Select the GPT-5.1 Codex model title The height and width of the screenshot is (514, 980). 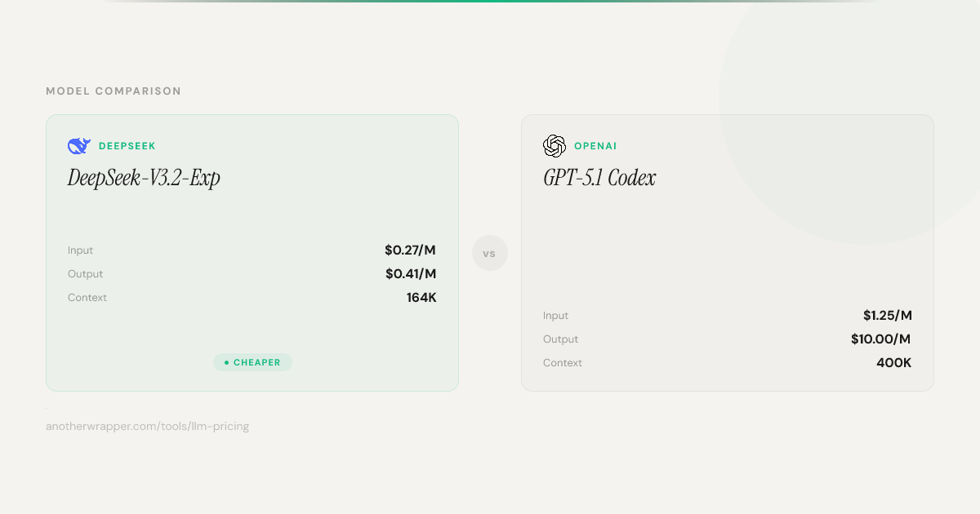coord(599,178)
